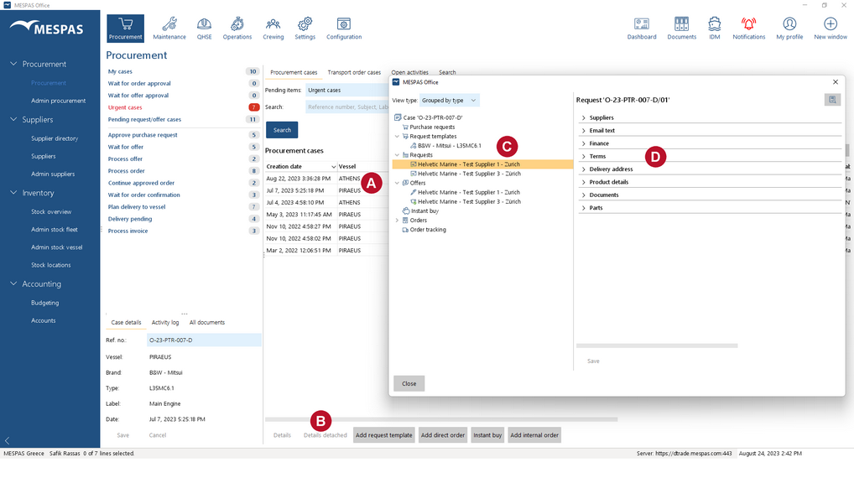The image size is (854, 504).
Task: Open My profile
Action: (789, 29)
